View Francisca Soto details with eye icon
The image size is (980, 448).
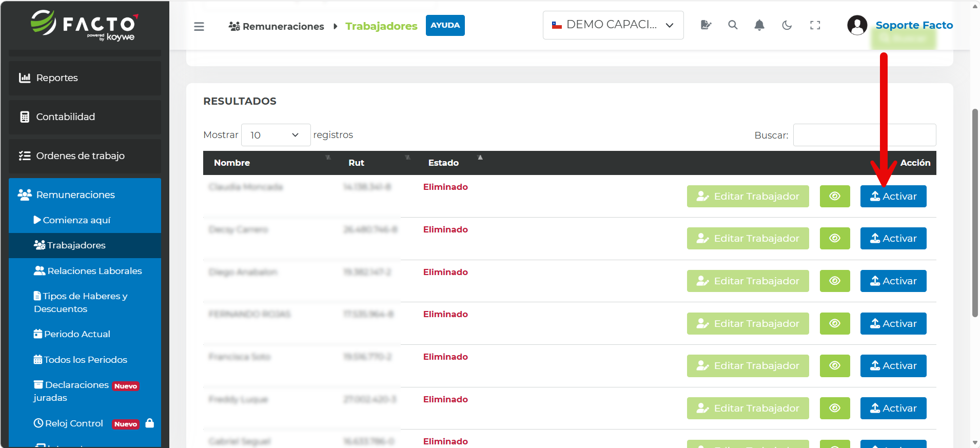[835, 365]
